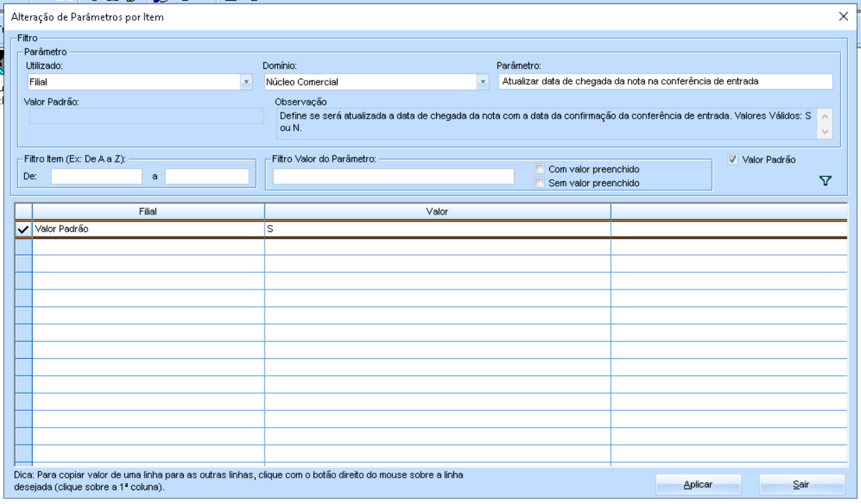Select the Valor Padrão row cell
The height and width of the screenshot is (504, 861).
[148, 229]
